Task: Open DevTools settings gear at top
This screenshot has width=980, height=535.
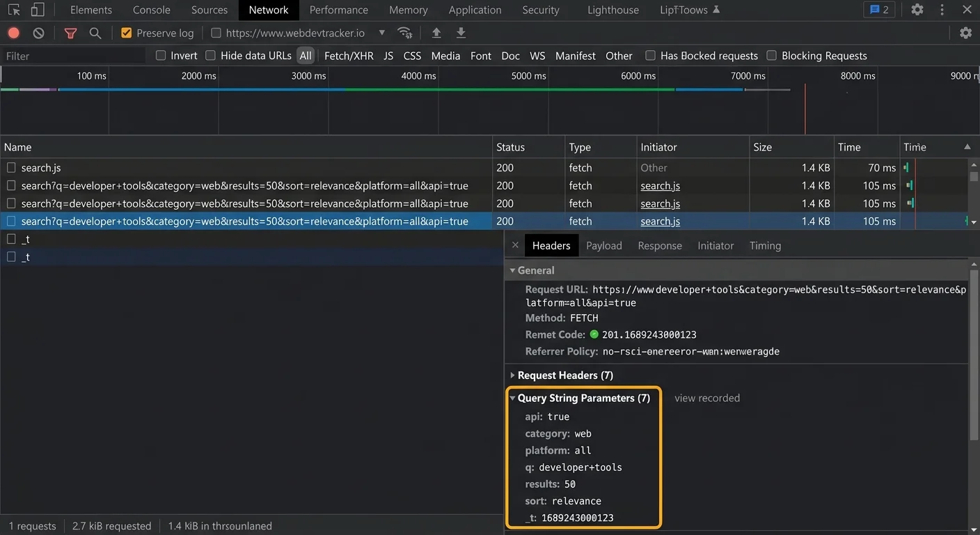Action: (x=917, y=10)
